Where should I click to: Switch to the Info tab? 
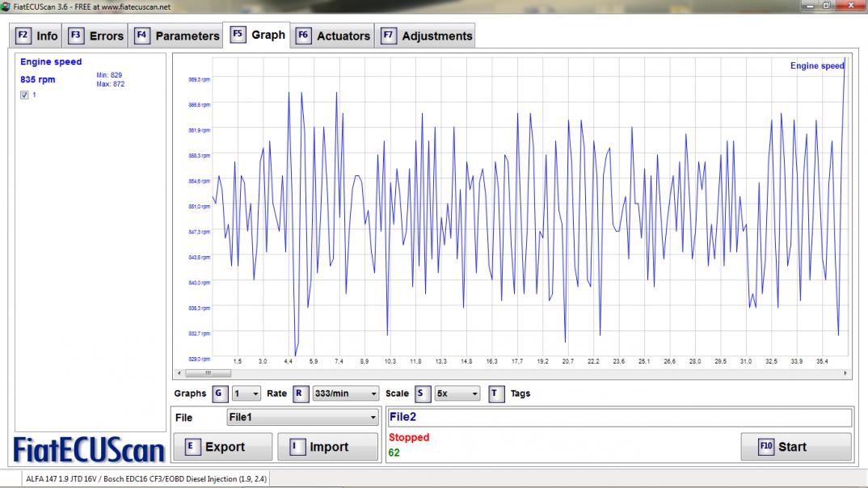(37, 36)
